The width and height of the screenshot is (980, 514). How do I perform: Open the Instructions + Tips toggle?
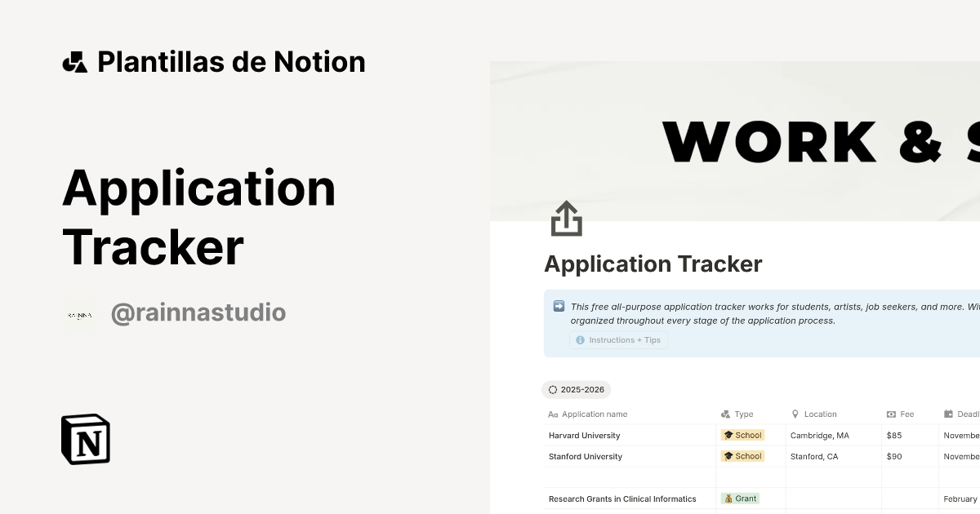point(619,339)
